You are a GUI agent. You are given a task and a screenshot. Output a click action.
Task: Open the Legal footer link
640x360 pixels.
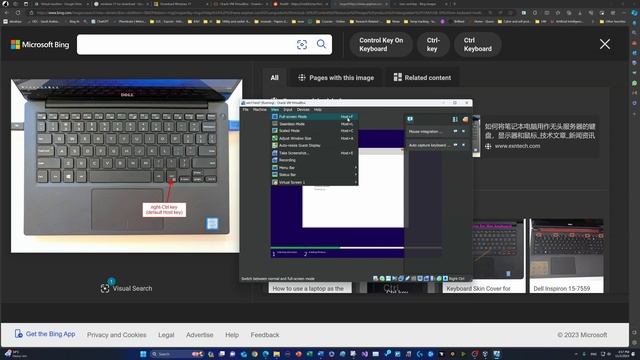tap(166, 335)
